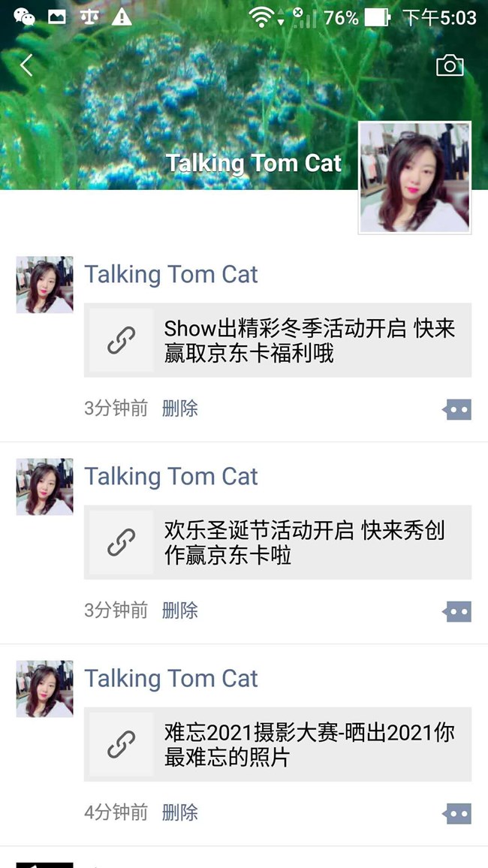The width and height of the screenshot is (488, 868).
Task: Open comment menu for 难忘2021摄影大赛 post
Action: (457, 813)
